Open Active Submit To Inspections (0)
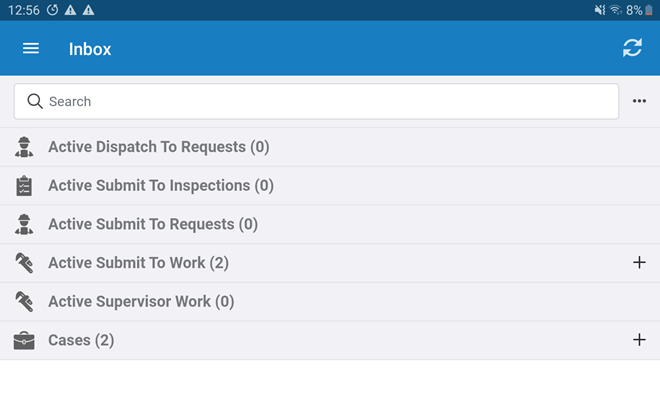This screenshot has width=660, height=413. pyautogui.click(x=161, y=186)
